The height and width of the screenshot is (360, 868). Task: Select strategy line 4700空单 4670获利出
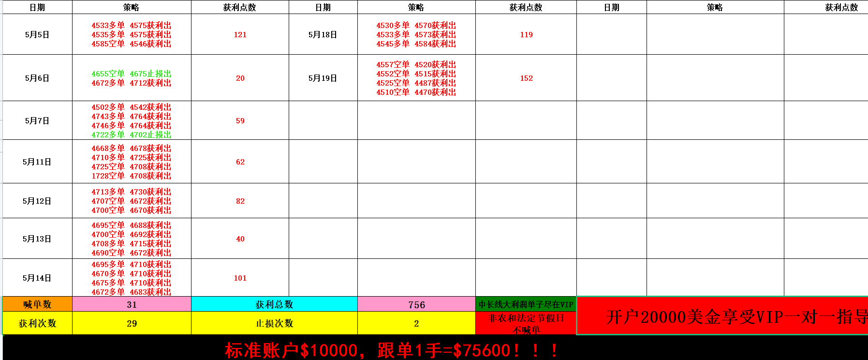tap(132, 210)
